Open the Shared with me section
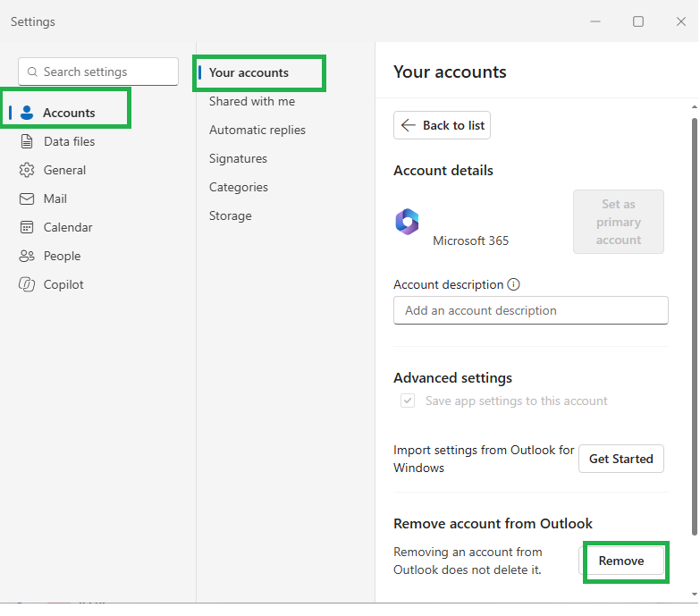The height and width of the screenshot is (616, 700). 252,101
